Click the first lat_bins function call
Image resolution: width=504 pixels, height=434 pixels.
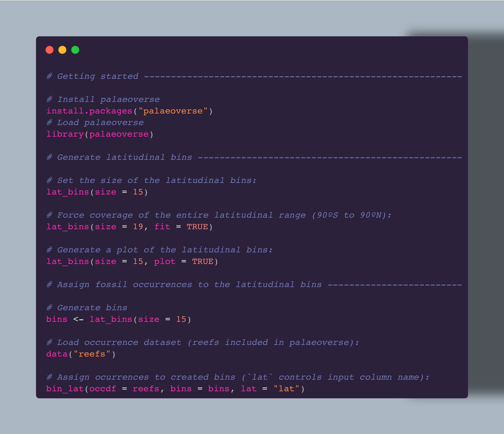point(68,192)
